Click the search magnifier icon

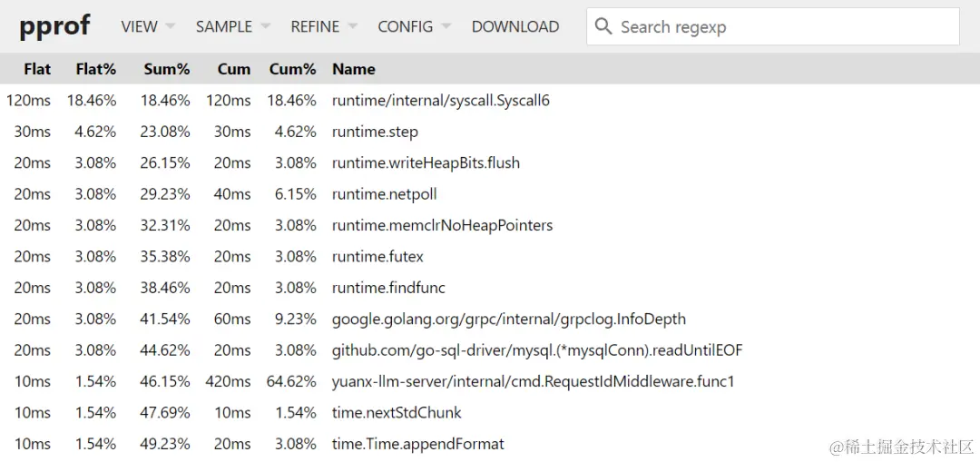coord(603,27)
